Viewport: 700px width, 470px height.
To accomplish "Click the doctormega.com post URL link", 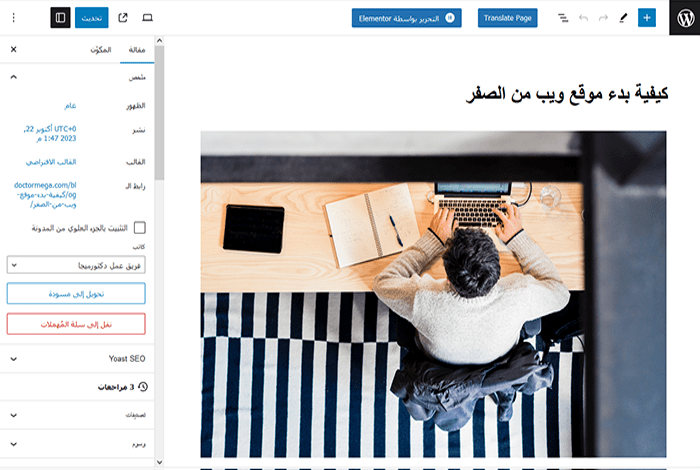I will click(46, 195).
